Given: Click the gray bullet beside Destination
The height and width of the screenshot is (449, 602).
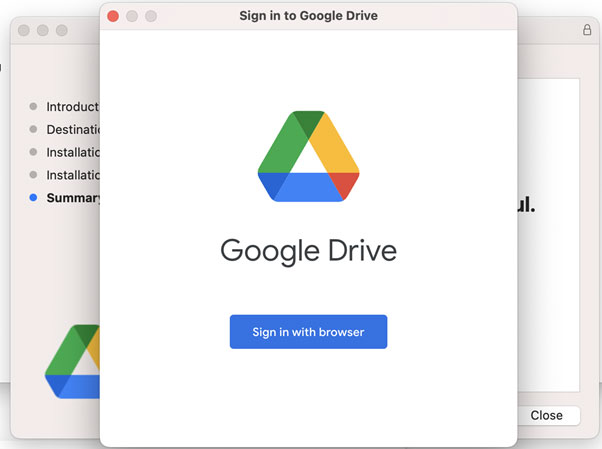Looking at the screenshot, I should coord(33,130).
